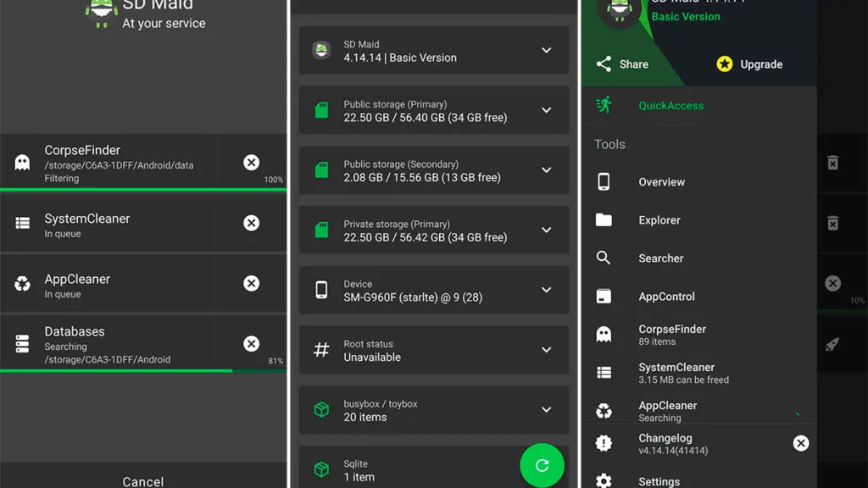Cancel the queued SystemCleaner task
Image resolution: width=868 pixels, height=488 pixels.
tap(251, 223)
